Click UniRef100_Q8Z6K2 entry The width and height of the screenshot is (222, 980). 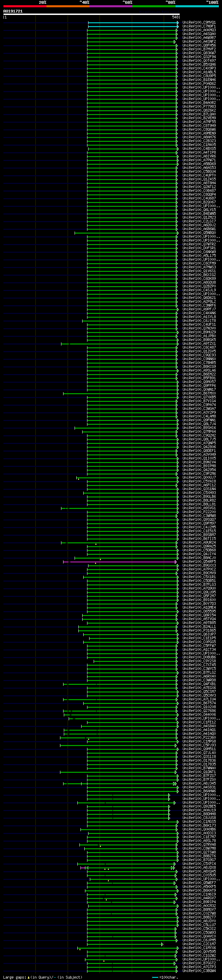pyautogui.click(x=199, y=110)
